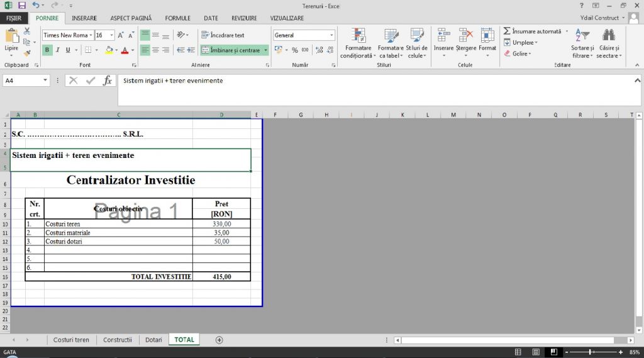Increase font size with the larger A icon
Viewport: 644px width, 358px height.
tap(121, 35)
